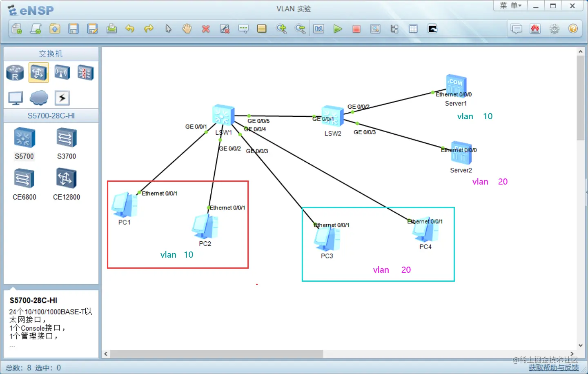Click the canvas horizontal scrollbar thumb
Screen dimensions: 588x374
click(x=217, y=354)
